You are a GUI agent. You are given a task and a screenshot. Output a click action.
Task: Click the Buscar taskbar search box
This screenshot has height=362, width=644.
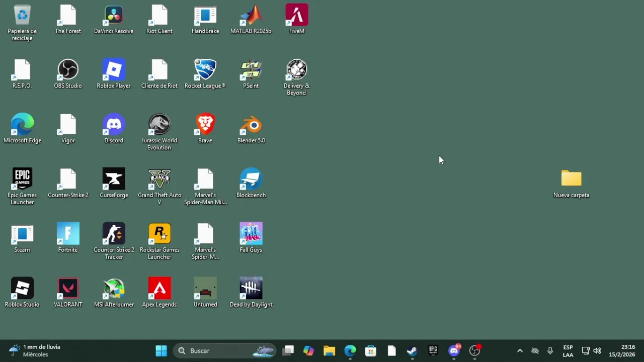(x=225, y=350)
